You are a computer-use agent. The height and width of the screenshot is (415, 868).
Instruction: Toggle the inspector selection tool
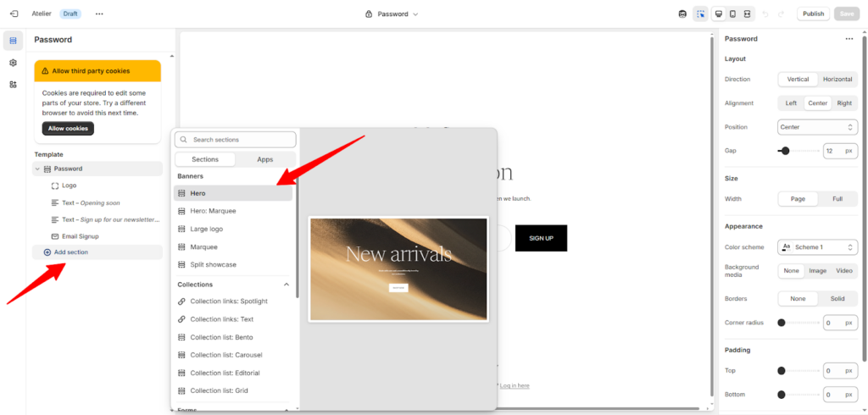point(700,14)
